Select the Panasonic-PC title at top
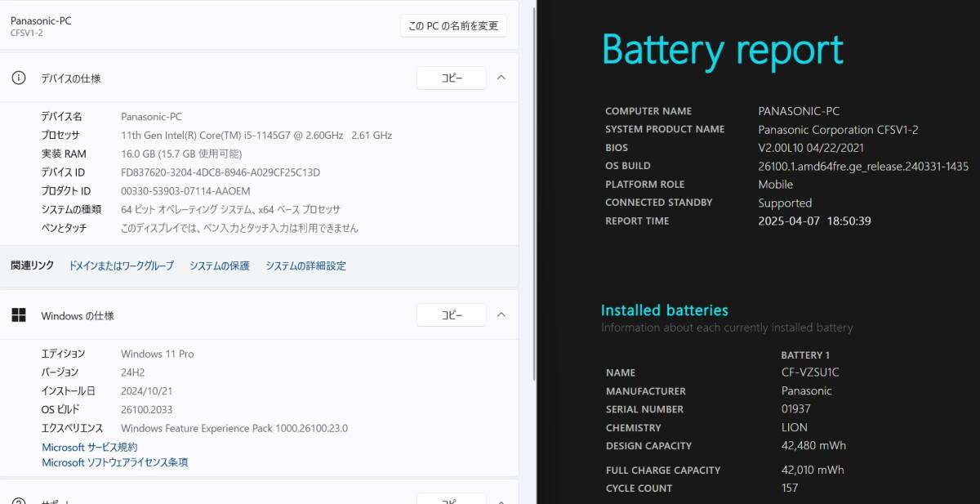The width and height of the screenshot is (980, 504). coord(41,20)
